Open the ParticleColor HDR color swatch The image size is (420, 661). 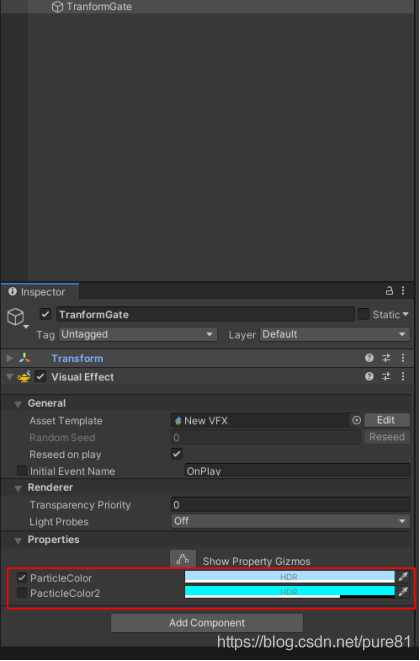pos(290,577)
